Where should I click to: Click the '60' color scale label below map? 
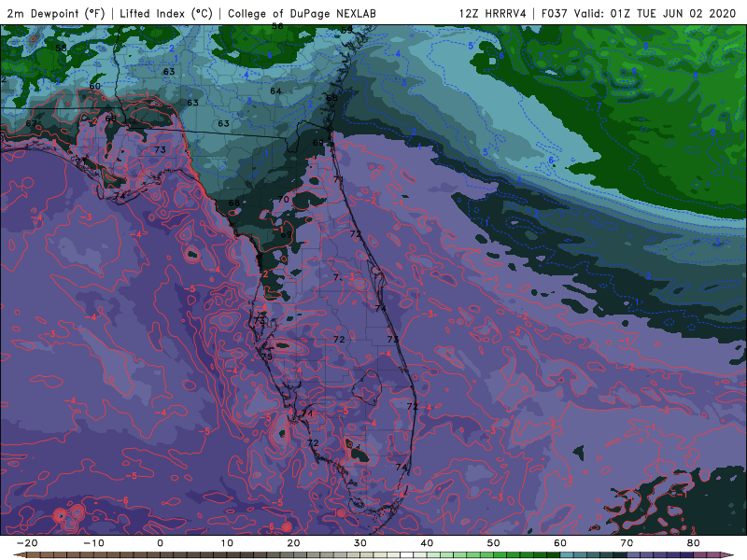click(560, 543)
